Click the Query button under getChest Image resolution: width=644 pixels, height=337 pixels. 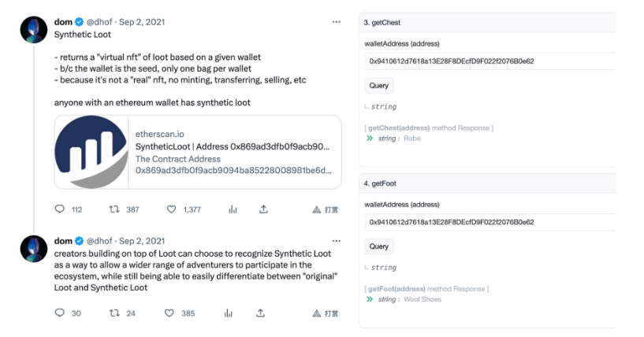(x=378, y=85)
